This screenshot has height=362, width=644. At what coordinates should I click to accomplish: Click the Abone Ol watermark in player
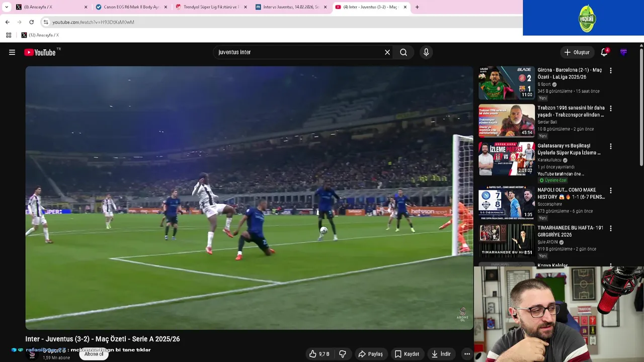point(462,315)
